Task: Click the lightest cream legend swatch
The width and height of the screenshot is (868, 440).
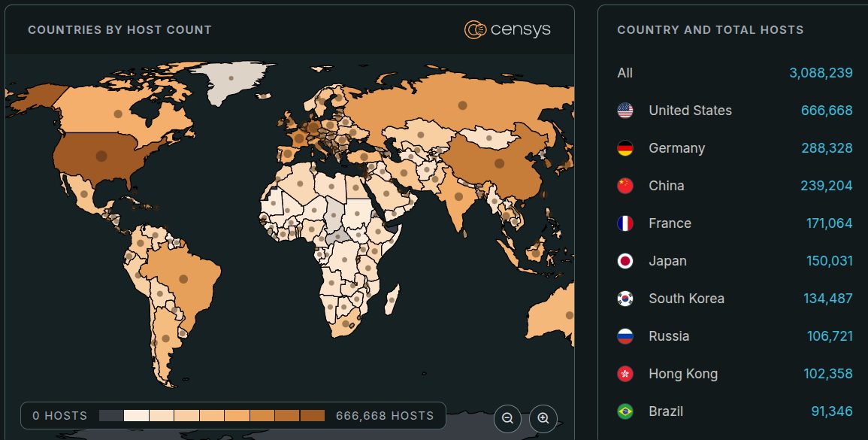Action: click(136, 416)
